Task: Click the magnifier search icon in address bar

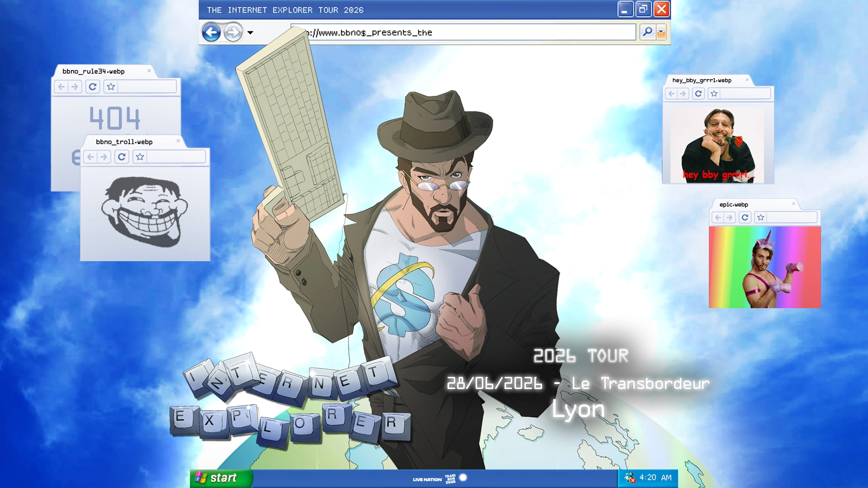Action: (x=647, y=32)
